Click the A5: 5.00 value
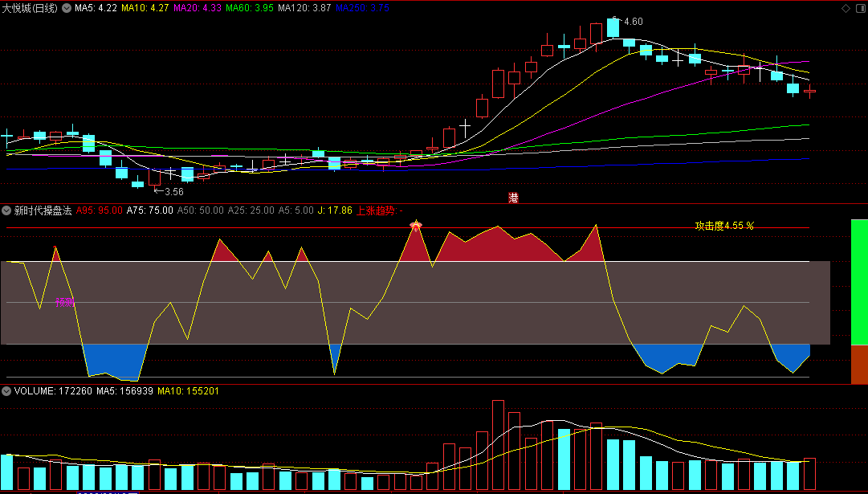 pos(295,210)
